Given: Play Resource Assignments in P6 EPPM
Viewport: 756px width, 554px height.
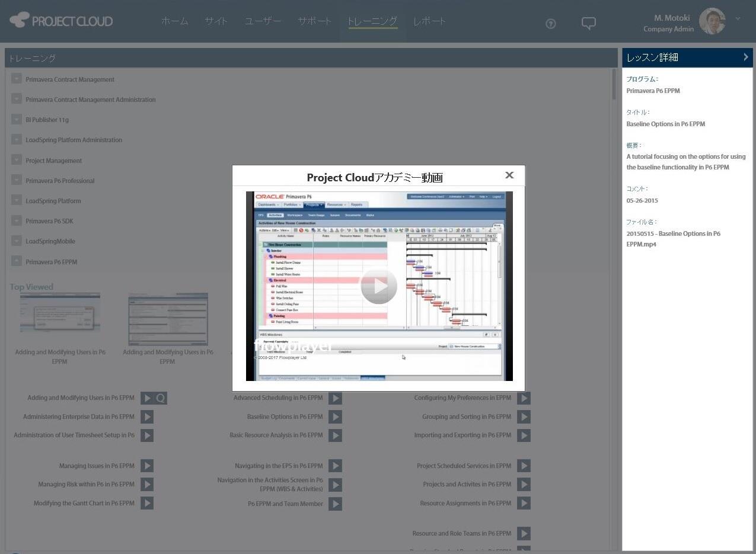Looking at the screenshot, I should (x=524, y=503).
